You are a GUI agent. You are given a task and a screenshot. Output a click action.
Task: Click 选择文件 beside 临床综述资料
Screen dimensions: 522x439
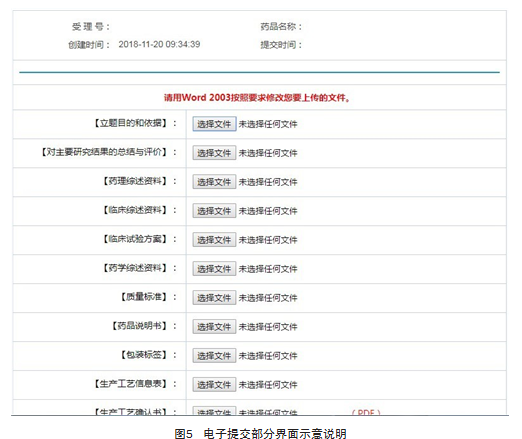coord(214,211)
